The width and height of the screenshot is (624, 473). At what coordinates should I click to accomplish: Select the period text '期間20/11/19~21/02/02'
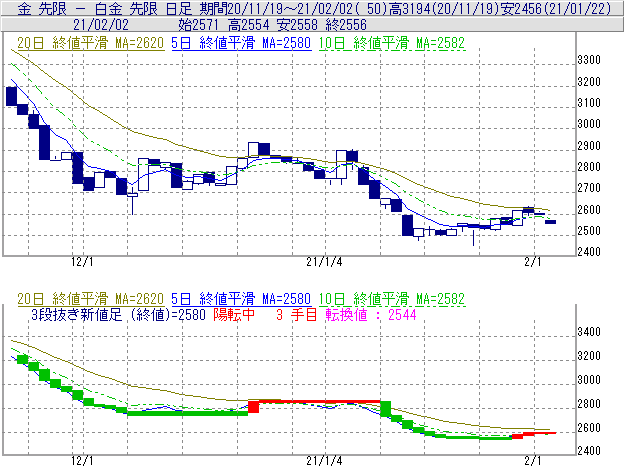pos(277,8)
